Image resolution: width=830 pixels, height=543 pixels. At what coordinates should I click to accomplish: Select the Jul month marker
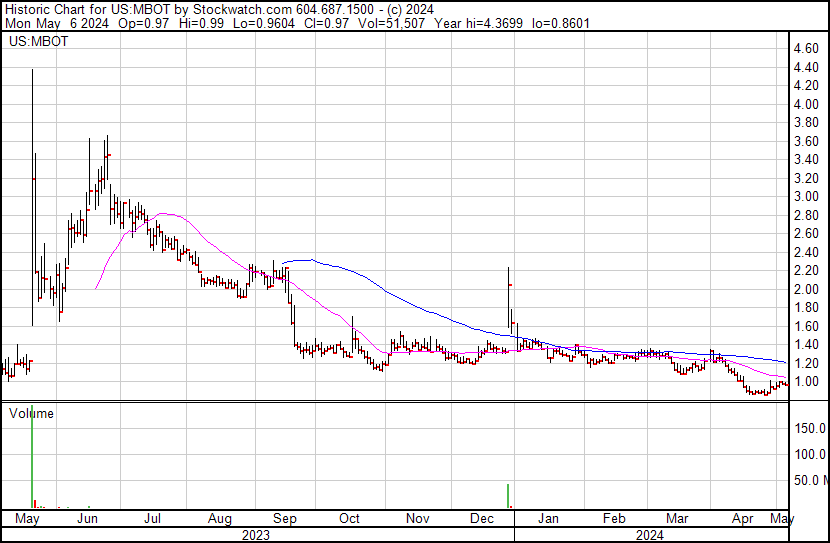153,519
